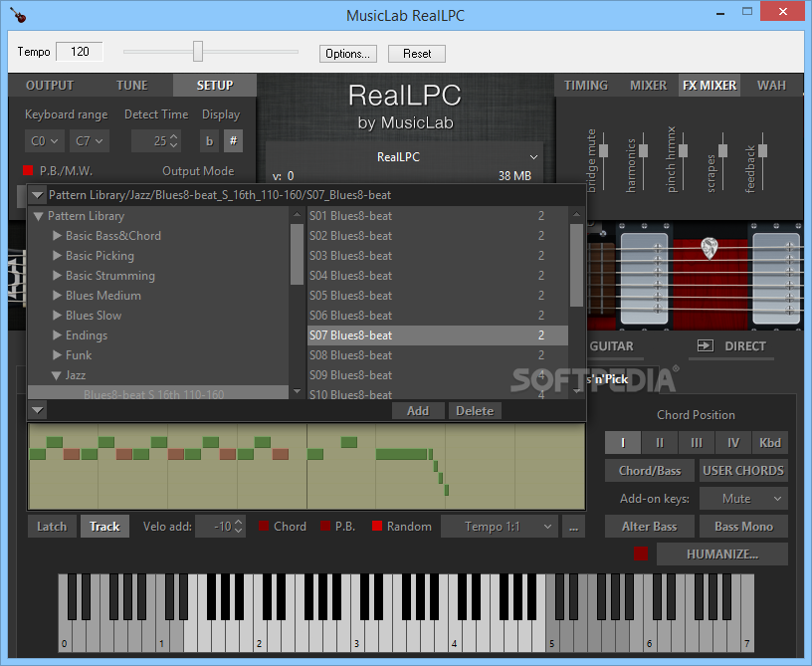Viewport: 812px width, 666px height.
Task: Click the Tempo value field
Action: pyautogui.click(x=80, y=52)
